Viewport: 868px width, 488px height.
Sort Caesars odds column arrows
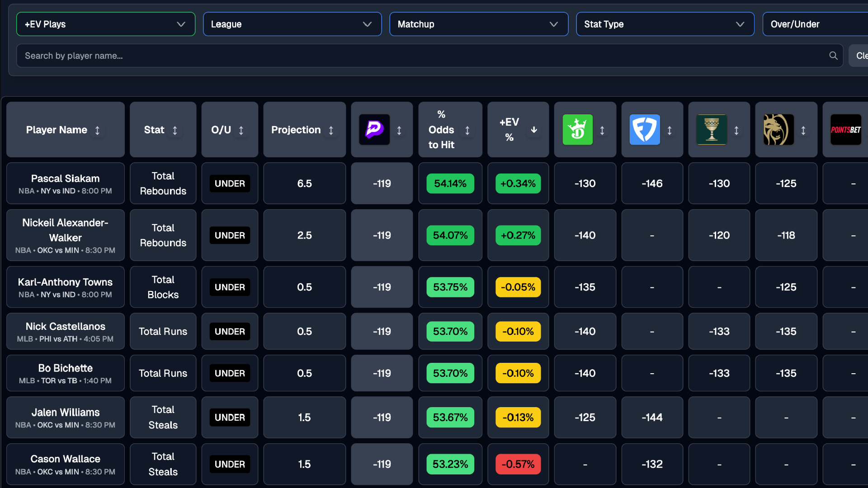[736, 130]
